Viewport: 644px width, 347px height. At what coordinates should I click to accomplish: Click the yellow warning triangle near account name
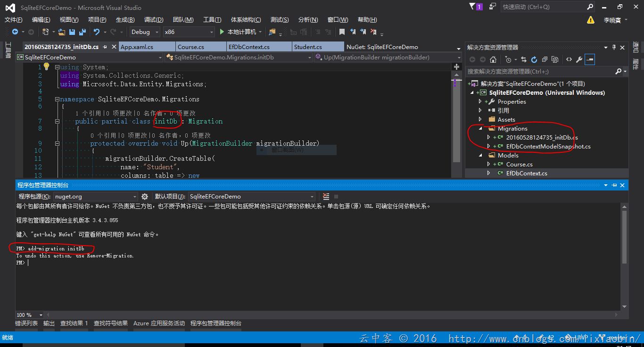(591, 20)
